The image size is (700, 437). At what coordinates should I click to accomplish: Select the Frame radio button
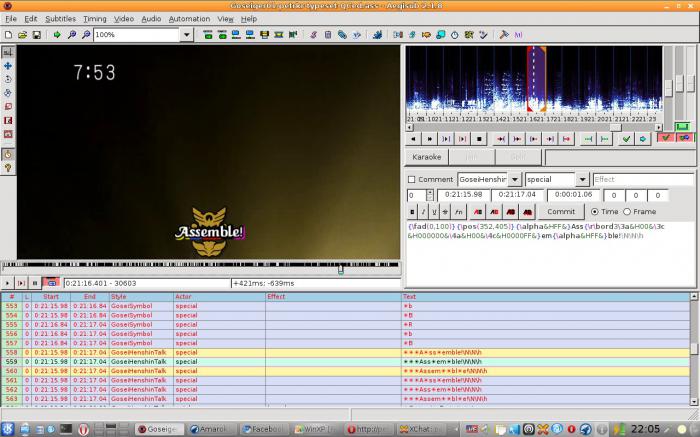(x=627, y=212)
